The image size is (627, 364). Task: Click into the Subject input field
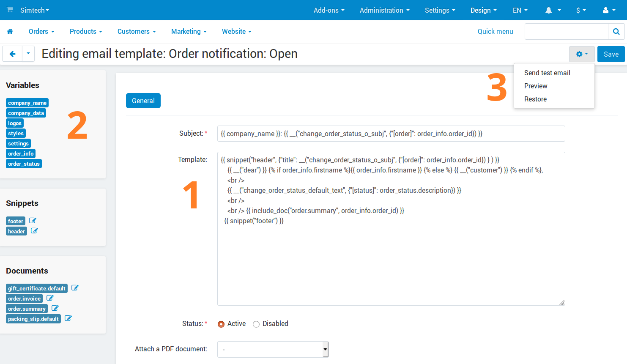[391, 134]
